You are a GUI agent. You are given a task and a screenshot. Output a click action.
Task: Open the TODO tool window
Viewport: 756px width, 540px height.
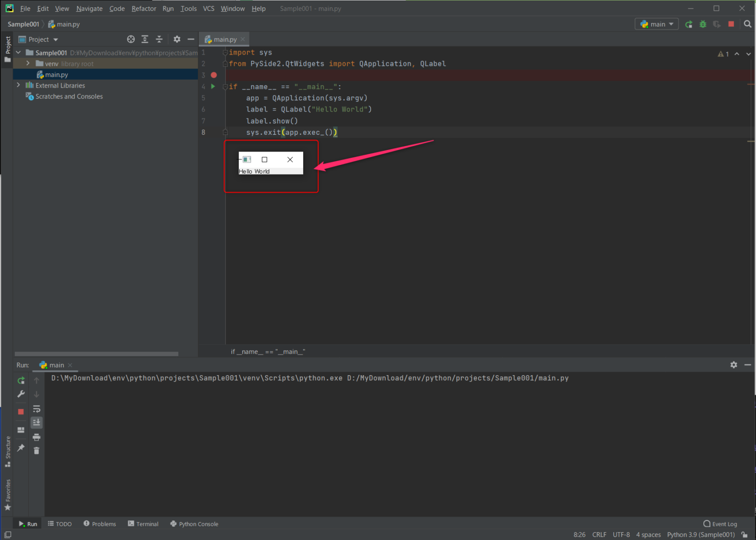pyautogui.click(x=60, y=524)
